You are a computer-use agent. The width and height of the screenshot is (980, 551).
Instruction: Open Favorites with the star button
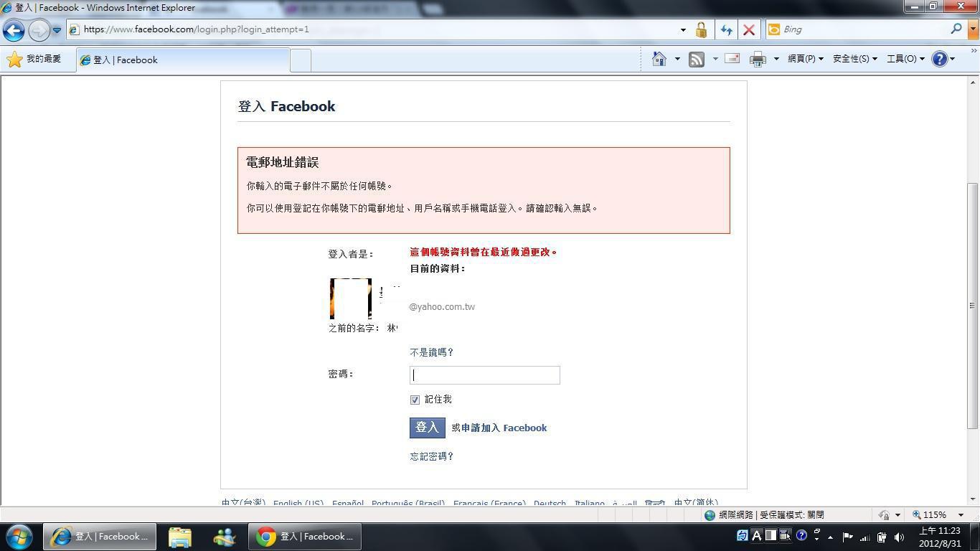(34, 60)
